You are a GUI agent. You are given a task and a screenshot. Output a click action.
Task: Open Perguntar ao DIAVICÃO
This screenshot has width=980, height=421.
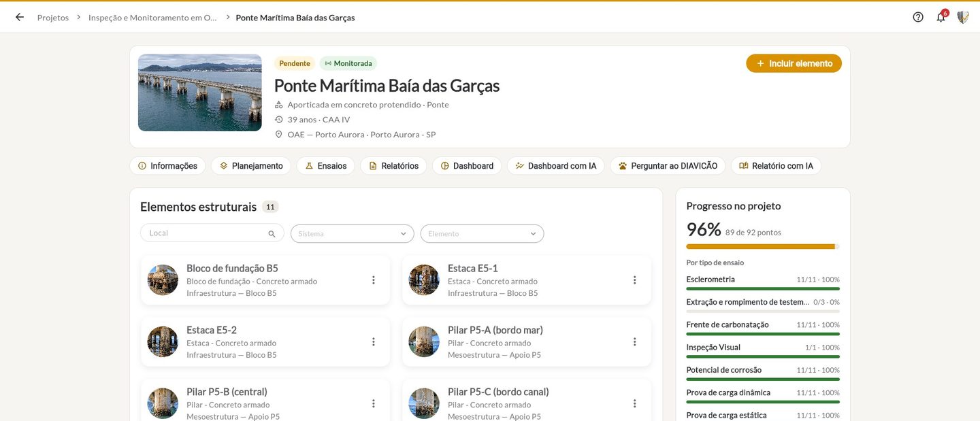[x=668, y=166]
